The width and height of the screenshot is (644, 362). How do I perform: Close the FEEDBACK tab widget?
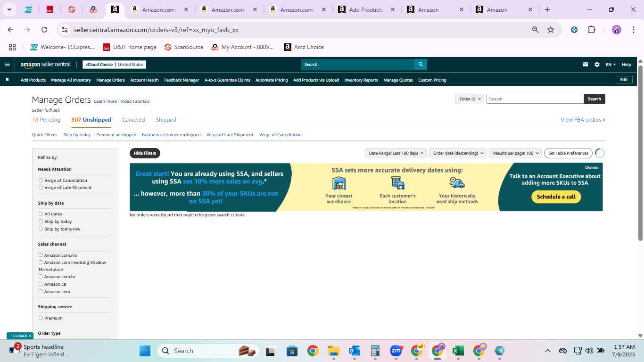(30, 336)
